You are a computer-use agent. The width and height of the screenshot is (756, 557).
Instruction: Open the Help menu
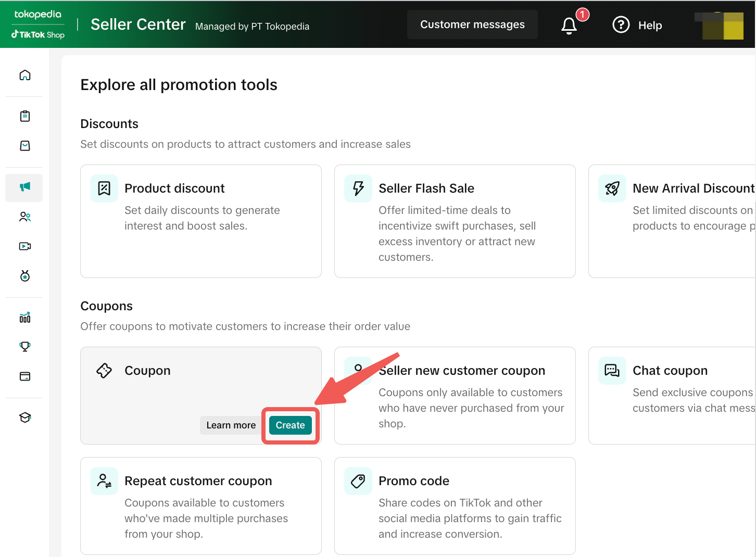point(637,25)
